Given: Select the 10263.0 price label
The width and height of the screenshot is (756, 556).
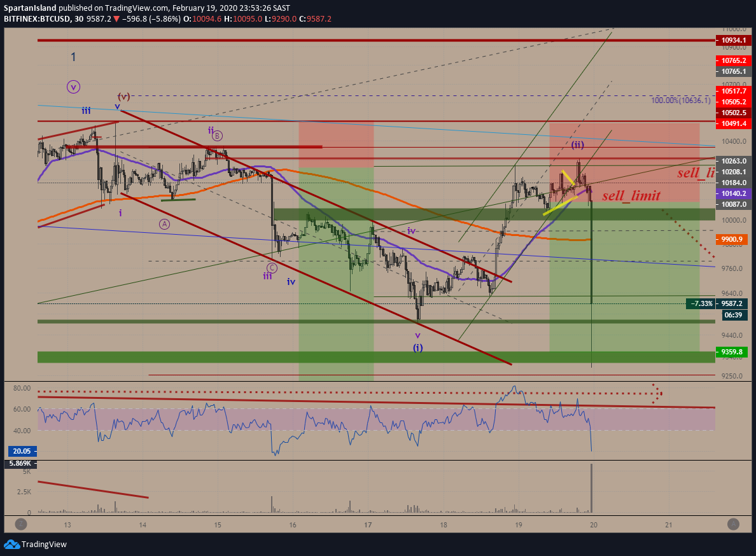Looking at the screenshot, I should pos(733,162).
